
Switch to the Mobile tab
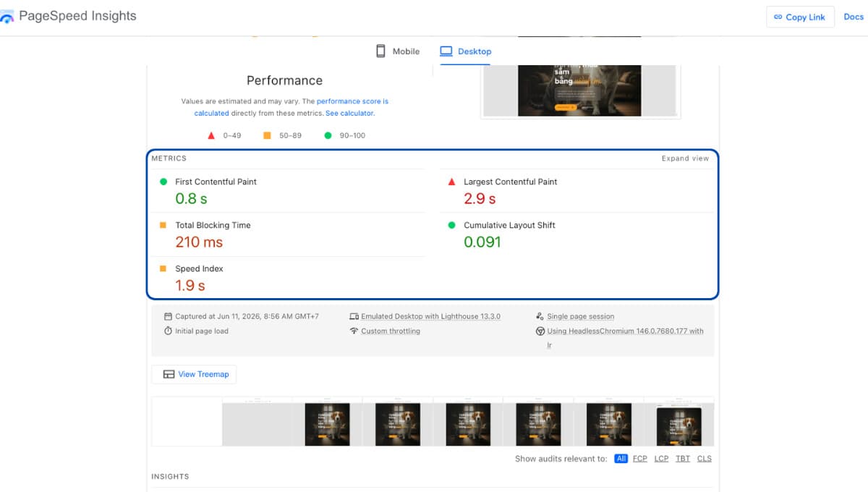[x=398, y=51]
